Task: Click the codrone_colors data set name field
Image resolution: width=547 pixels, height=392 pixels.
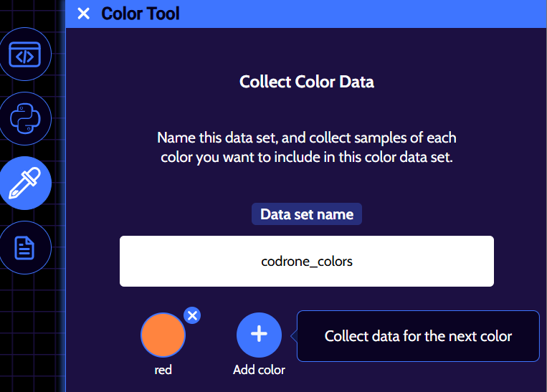Action: [x=307, y=262]
